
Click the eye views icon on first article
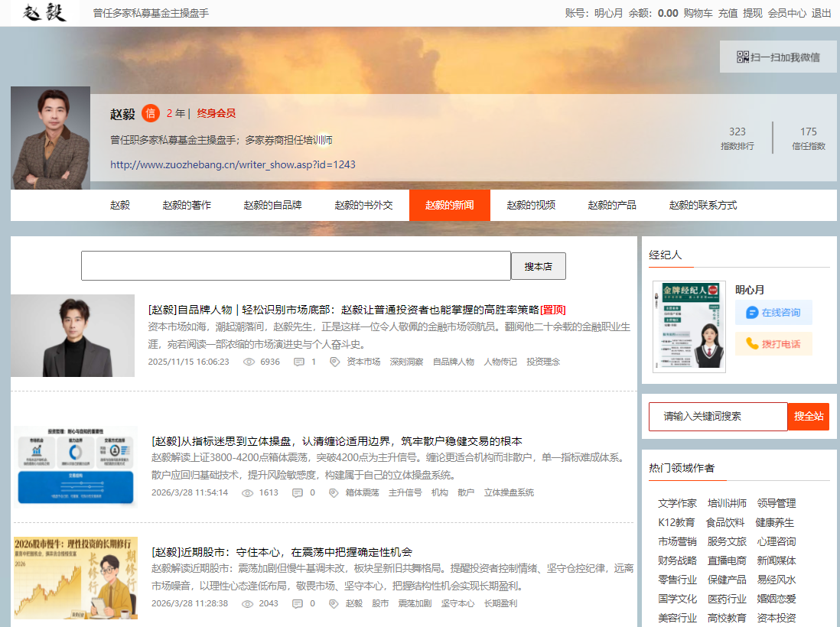pyautogui.click(x=249, y=362)
